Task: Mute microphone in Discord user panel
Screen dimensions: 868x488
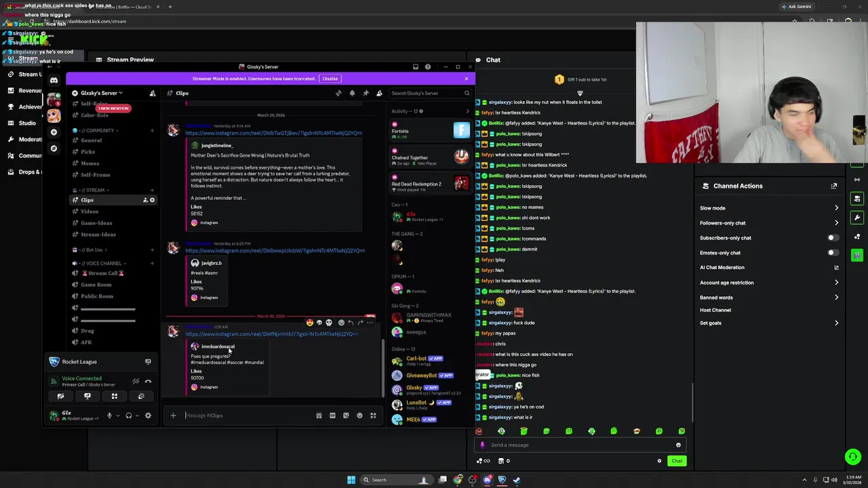Action: point(109,415)
